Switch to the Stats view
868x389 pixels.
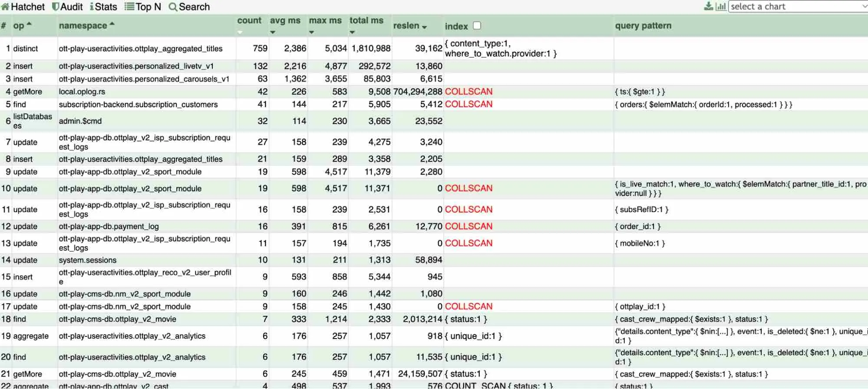pos(103,7)
